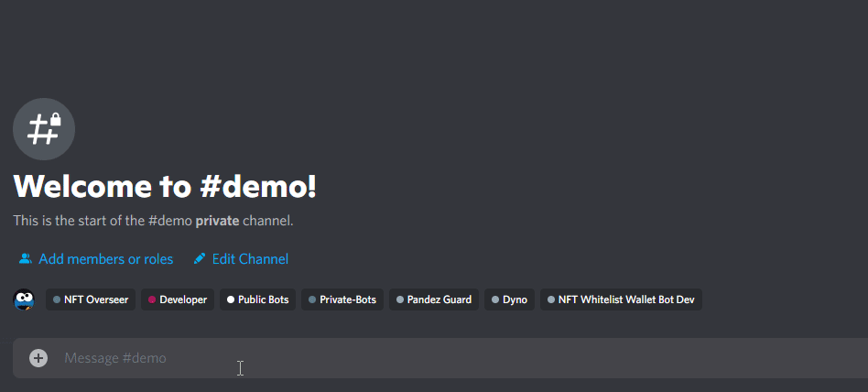
Task: Click the white dot on Public Bots role
Action: coord(231,299)
